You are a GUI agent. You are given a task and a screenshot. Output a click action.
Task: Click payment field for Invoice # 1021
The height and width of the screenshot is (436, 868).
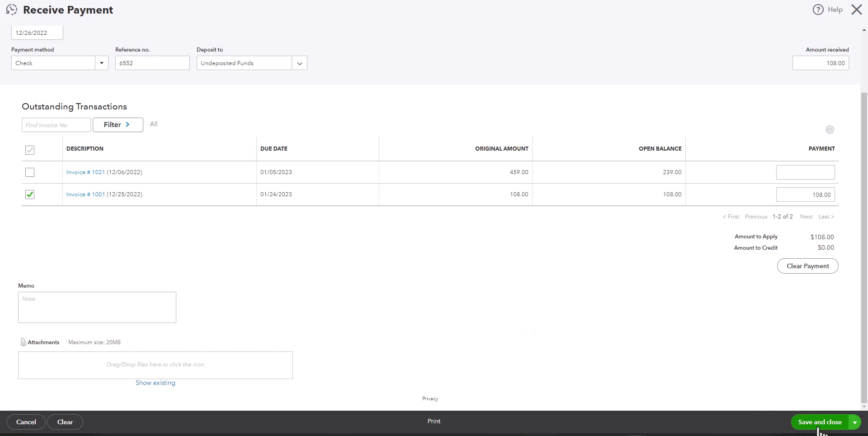tap(805, 172)
